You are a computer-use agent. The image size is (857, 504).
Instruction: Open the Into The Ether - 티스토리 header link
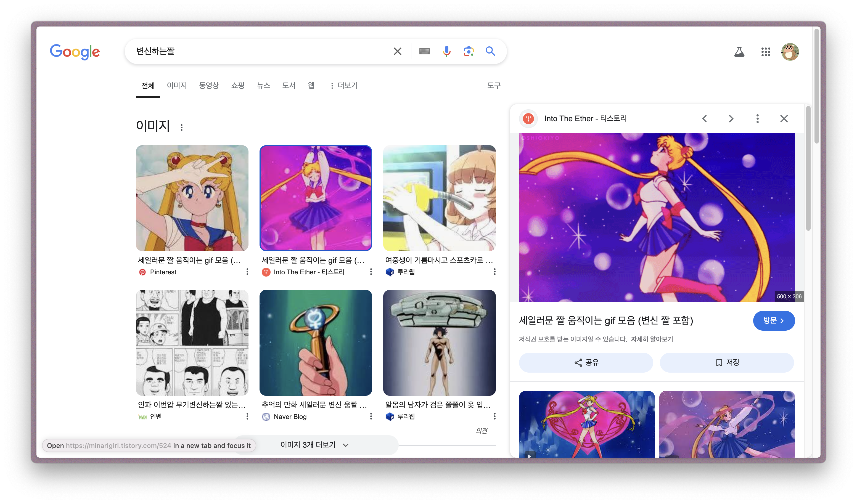click(x=585, y=119)
